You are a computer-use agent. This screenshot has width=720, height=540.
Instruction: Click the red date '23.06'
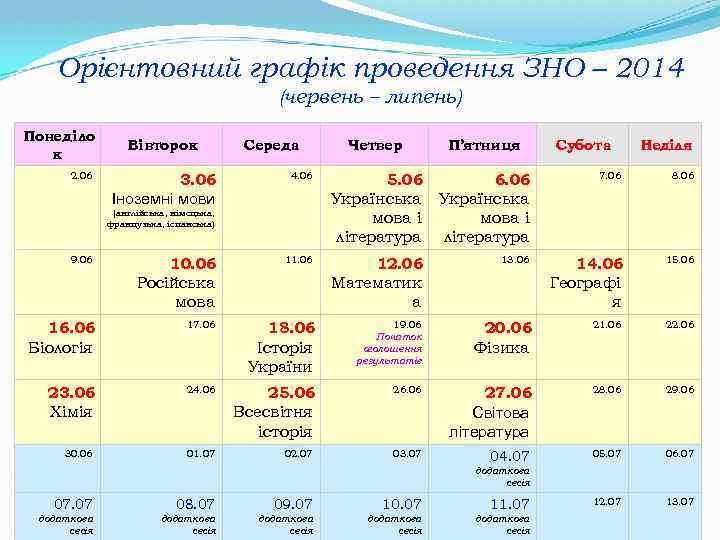click(x=71, y=392)
